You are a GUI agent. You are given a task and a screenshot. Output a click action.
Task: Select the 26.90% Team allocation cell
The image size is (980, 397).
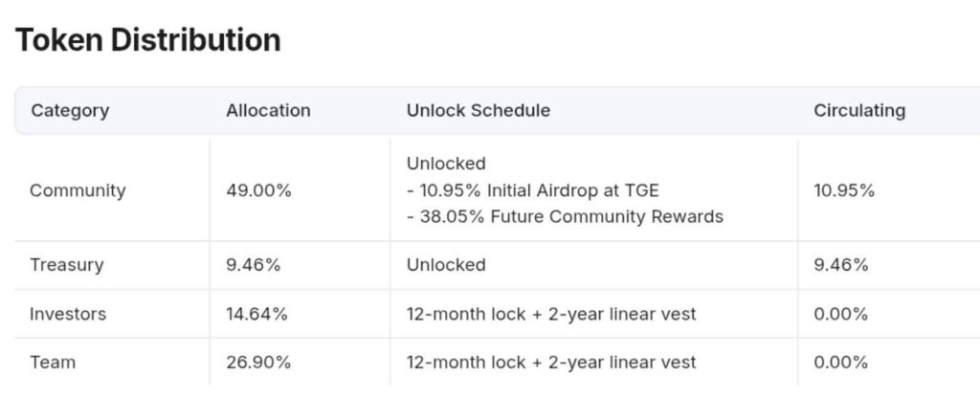tap(257, 363)
